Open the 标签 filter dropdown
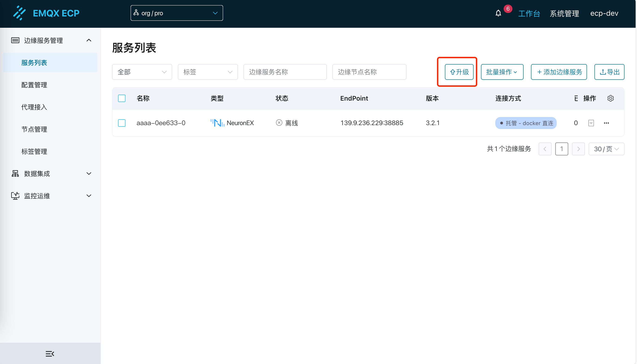Image resolution: width=637 pixels, height=364 pixels. tap(207, 72)
